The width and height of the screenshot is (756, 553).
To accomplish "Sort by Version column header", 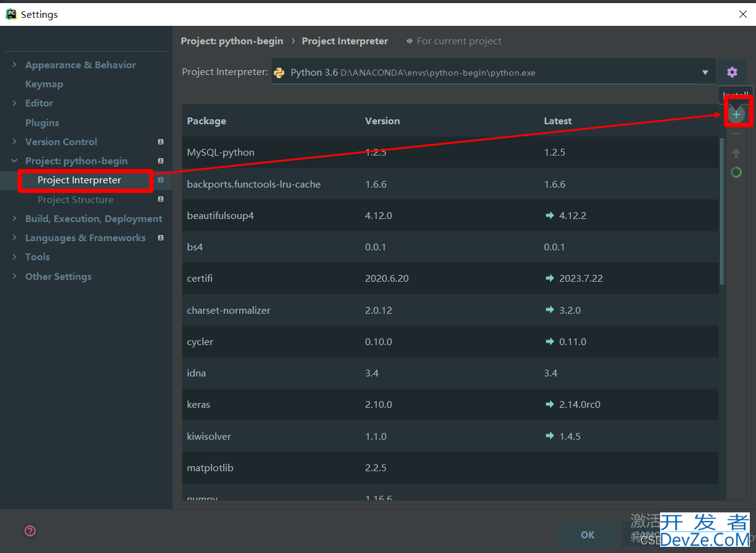I will point(382,121).
